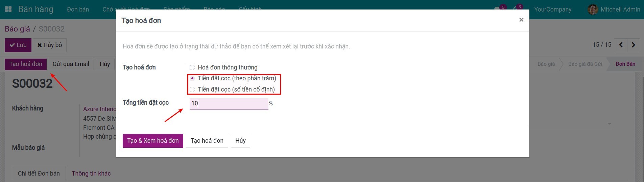
Task: Go to previous record arrow
Action: click(621, 45)
